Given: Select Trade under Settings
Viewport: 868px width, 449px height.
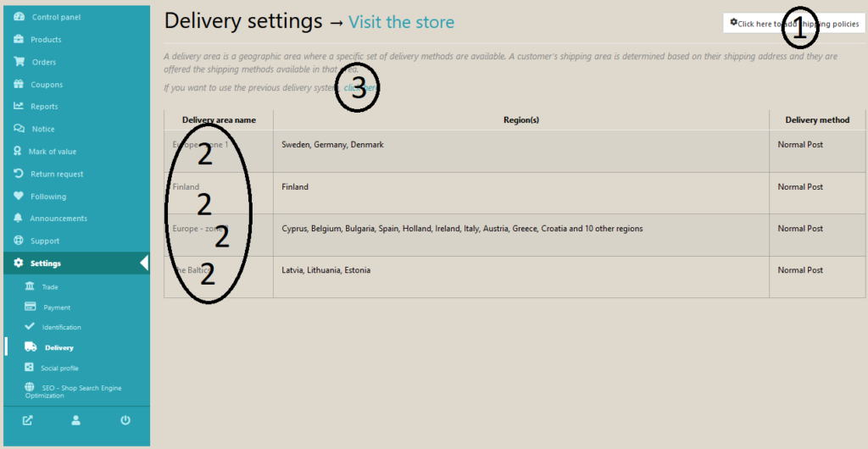Looking at the screenshot, I should [50, 287].
